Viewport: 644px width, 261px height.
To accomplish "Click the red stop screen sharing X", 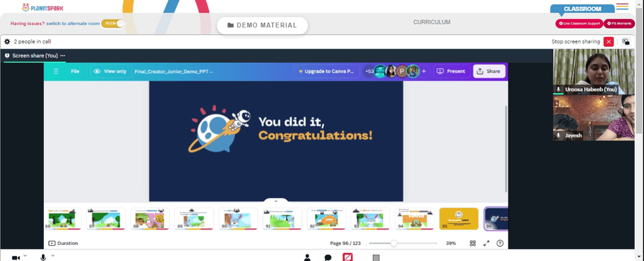I will tap(609, 42).
